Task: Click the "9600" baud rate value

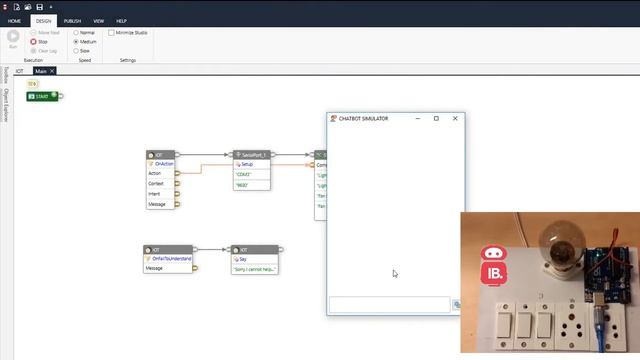Action: point(251,185)
